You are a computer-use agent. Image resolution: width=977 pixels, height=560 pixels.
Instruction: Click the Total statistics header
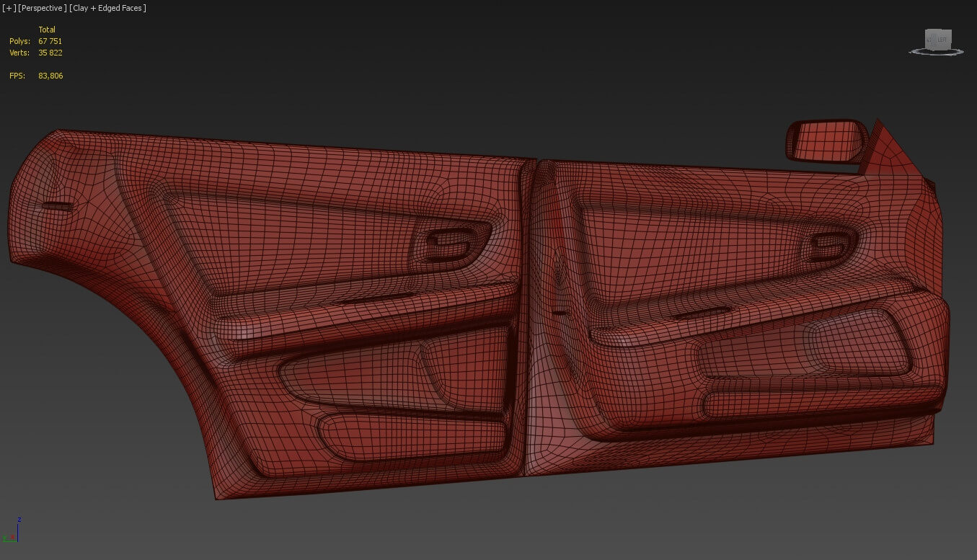[47, 30]
